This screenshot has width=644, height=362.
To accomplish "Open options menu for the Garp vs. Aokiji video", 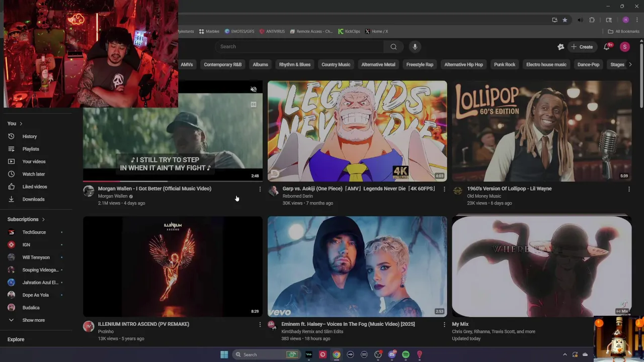I will (x=444, y=189).
